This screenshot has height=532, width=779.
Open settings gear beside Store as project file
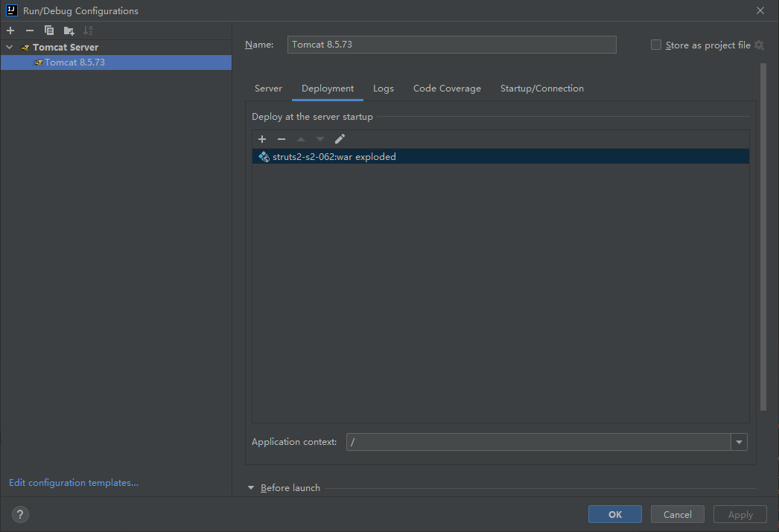point(759,45)
